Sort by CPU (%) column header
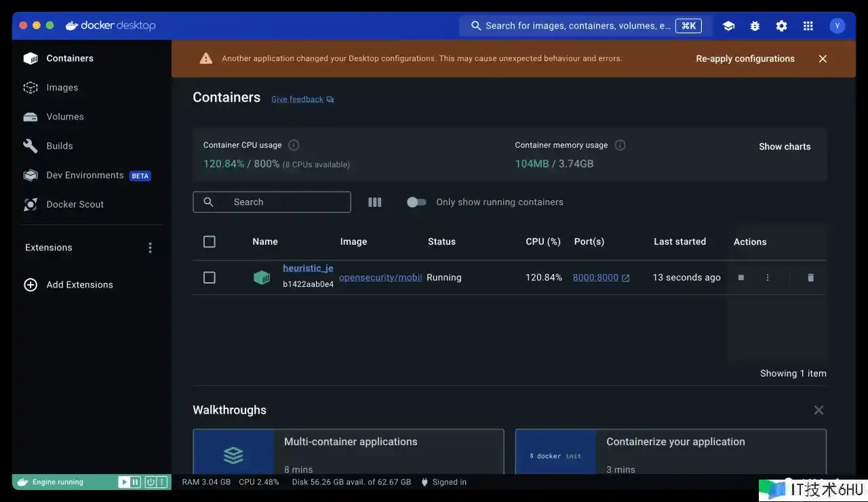868x502 pixels. [x=543, y=242]
